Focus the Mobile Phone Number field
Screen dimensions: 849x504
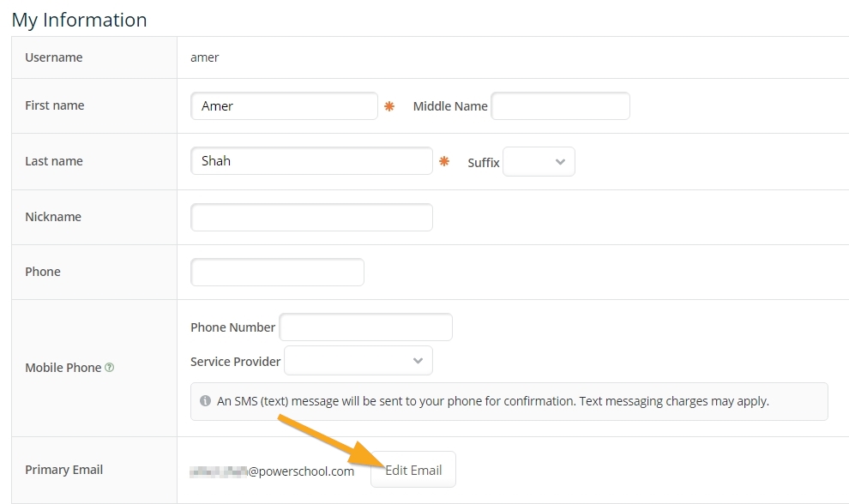tap(365, 327)
